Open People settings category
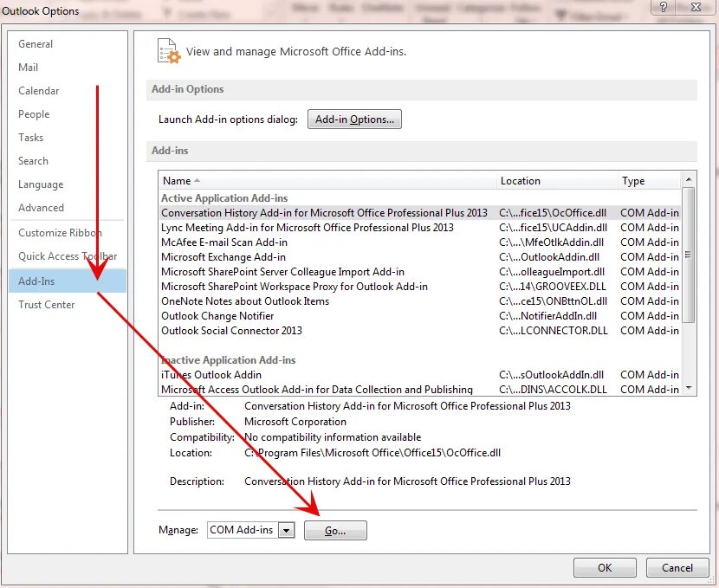719x588 pixels. (34, 114)
